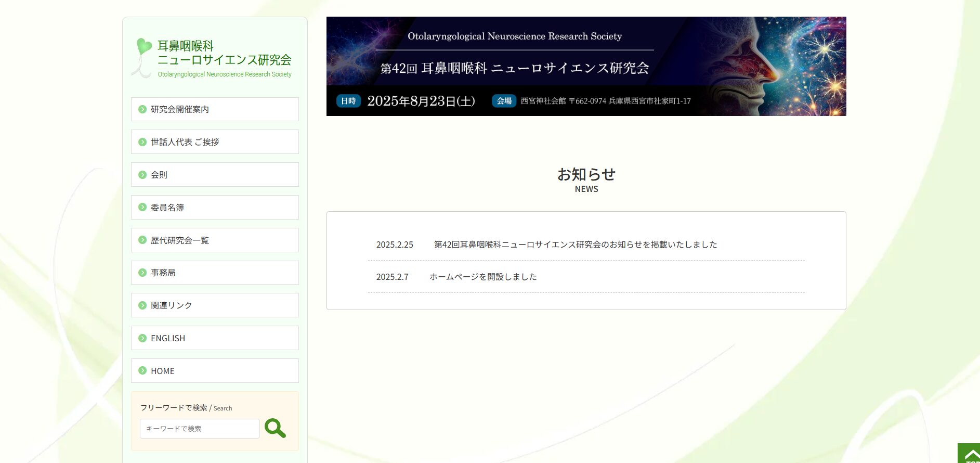Focus the キーワードで検索 search field

(x=200, y=429)
